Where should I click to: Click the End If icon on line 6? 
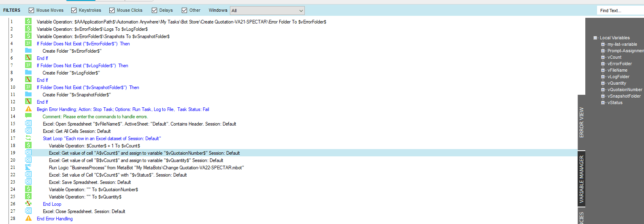coord(28,58)
